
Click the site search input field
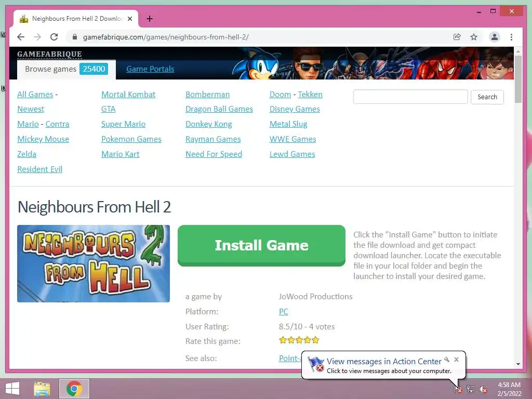(410, 97)
